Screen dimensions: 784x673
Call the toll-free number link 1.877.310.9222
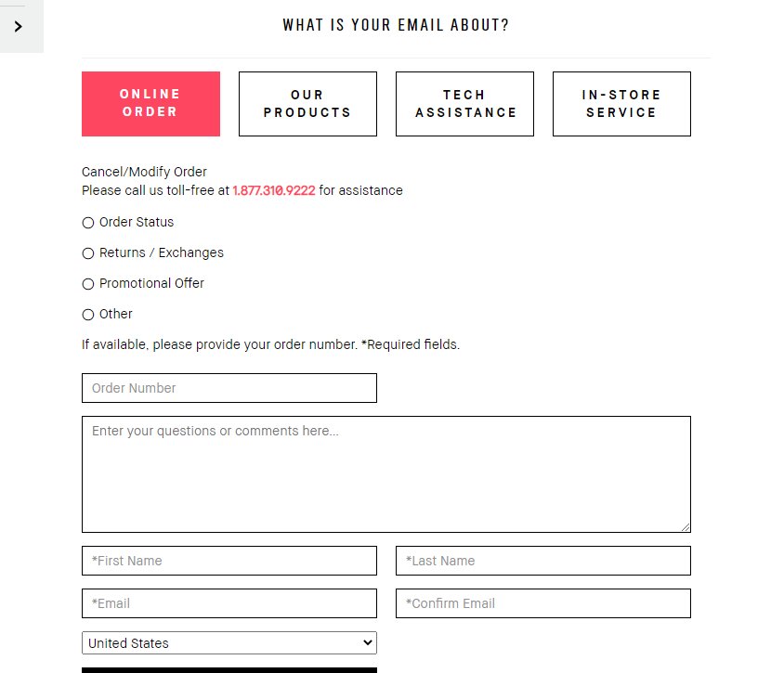point(274,190)
